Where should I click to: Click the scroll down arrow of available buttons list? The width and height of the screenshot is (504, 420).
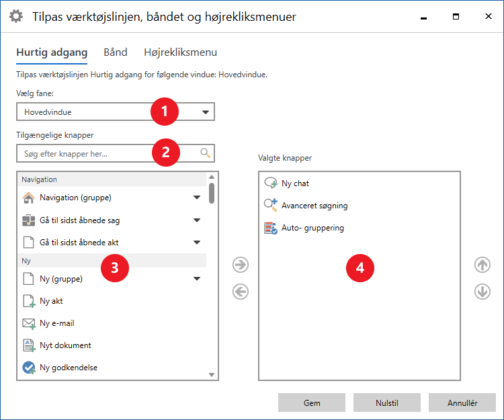(x=212, y=375)
